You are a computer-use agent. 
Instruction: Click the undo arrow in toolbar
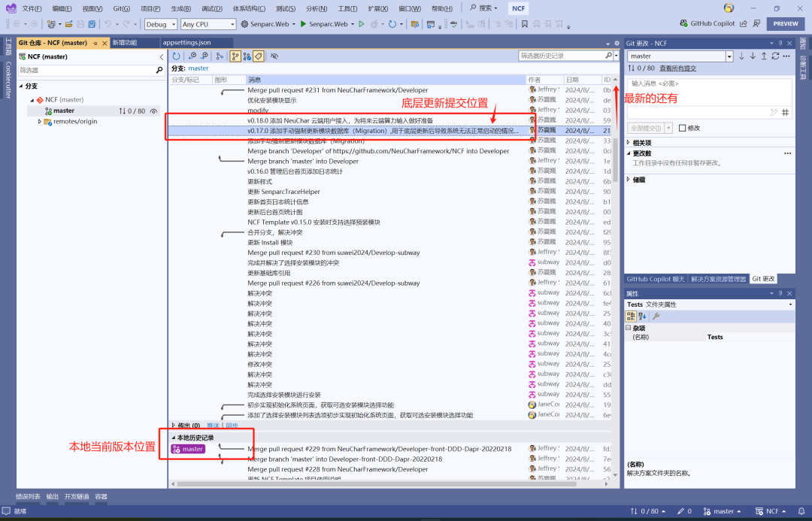108,24
